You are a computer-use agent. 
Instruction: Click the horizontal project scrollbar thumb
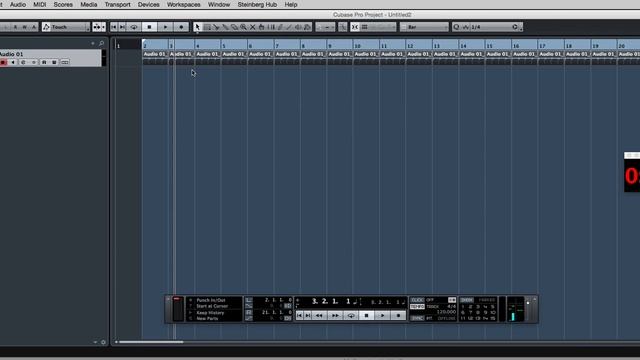tap(151, 342)
